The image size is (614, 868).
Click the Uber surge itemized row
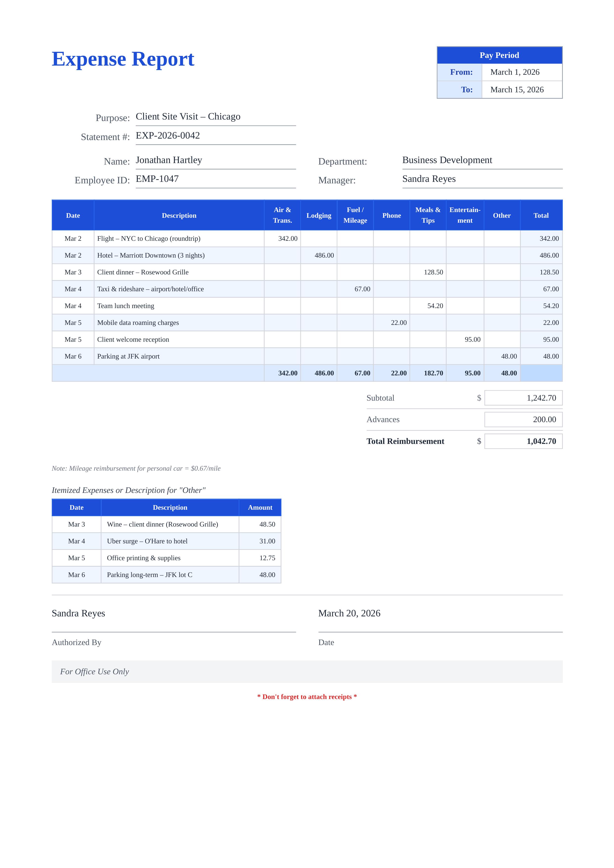pos(147,541)
